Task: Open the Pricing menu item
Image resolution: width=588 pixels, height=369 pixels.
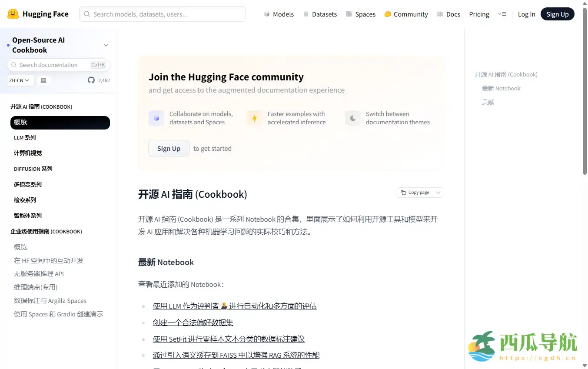Action: point(479,14)
